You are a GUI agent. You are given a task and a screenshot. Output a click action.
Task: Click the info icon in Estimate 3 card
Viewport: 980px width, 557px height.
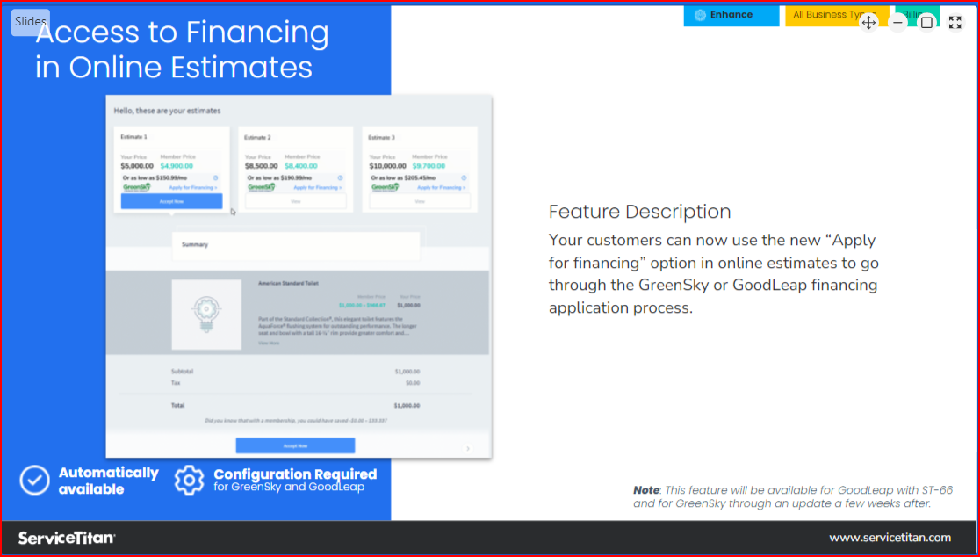pos(464,177)
